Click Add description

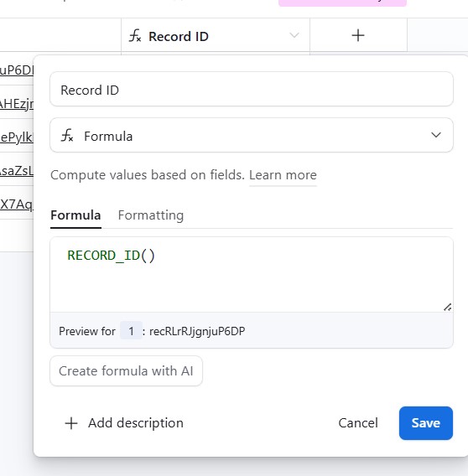(136, 423)
